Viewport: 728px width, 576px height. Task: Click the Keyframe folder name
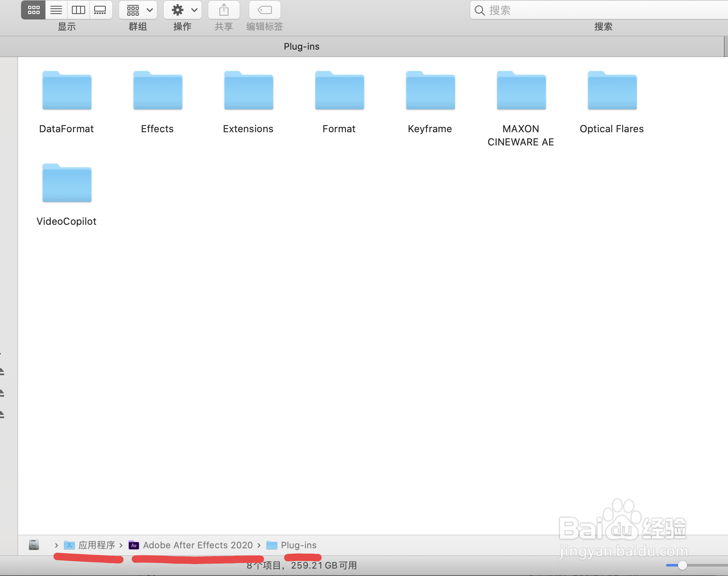click(430, 129)
